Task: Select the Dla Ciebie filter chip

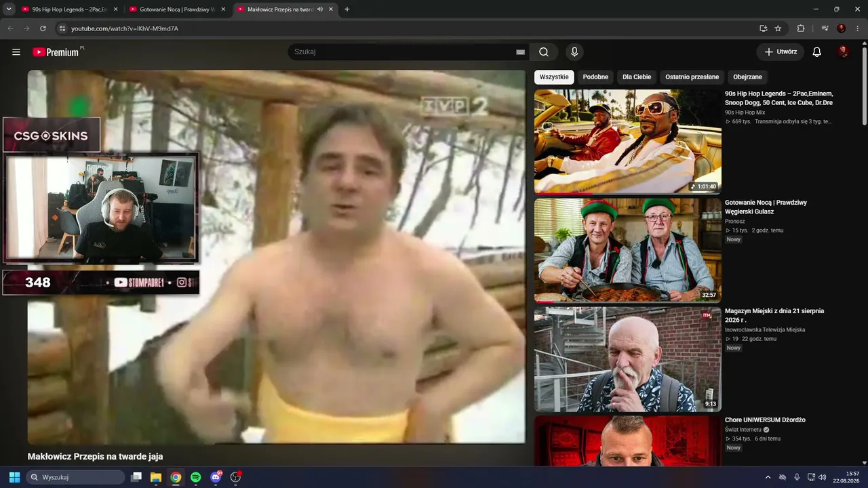Action: point(637,77)
